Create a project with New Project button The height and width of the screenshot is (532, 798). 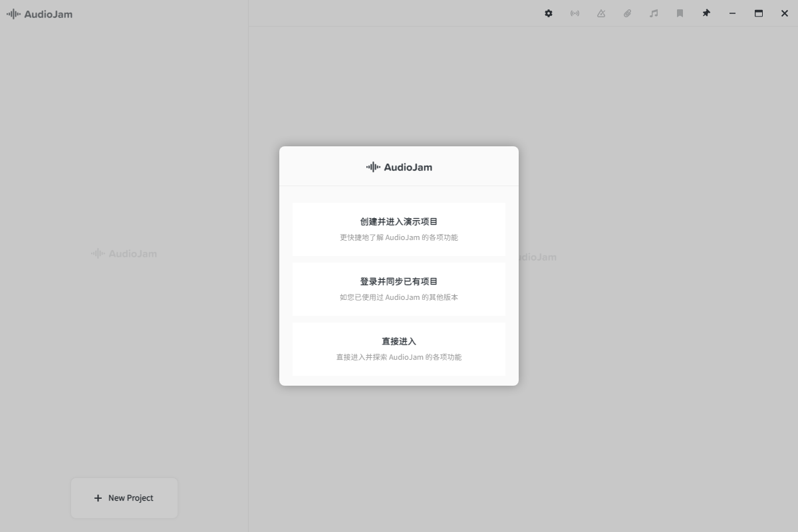pyautogui.click(x=124, y=498)
